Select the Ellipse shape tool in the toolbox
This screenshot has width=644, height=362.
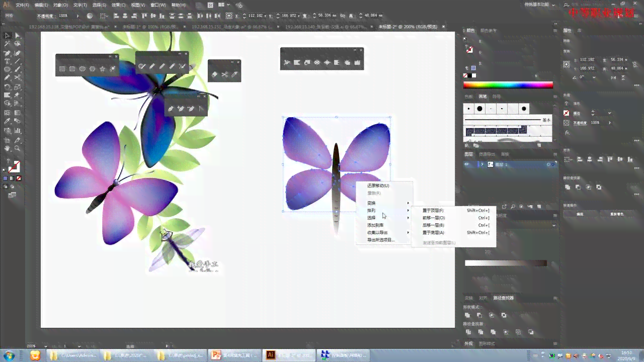click(x=8, y=69)
